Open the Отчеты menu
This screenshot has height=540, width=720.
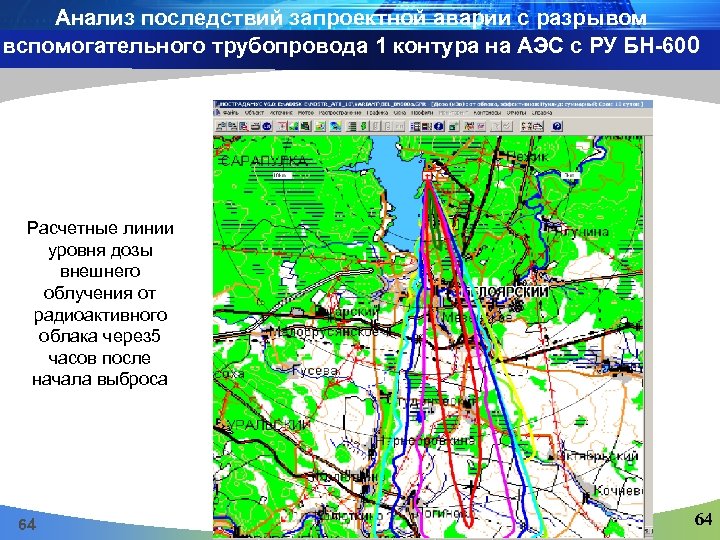click(x=516, y=112)
